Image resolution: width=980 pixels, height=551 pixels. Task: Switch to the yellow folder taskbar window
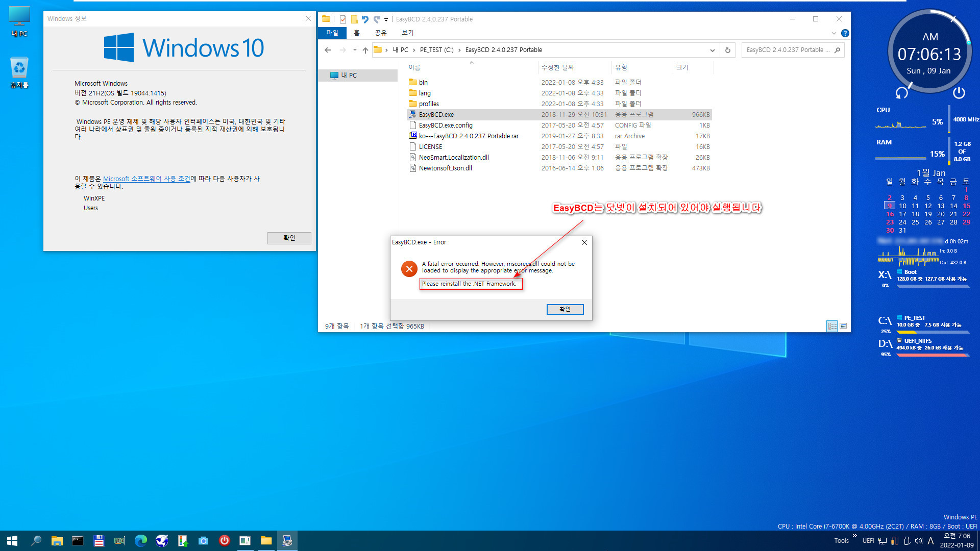(x=266, y=541)
